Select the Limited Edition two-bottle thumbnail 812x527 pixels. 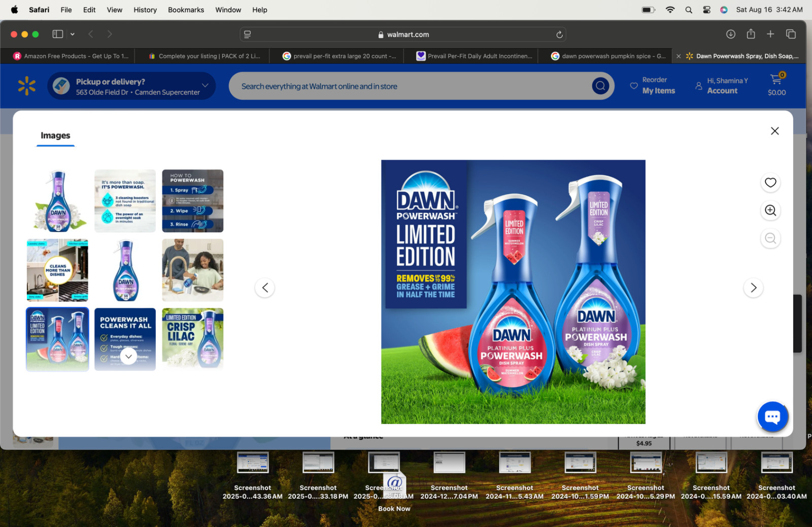(57, 339)
